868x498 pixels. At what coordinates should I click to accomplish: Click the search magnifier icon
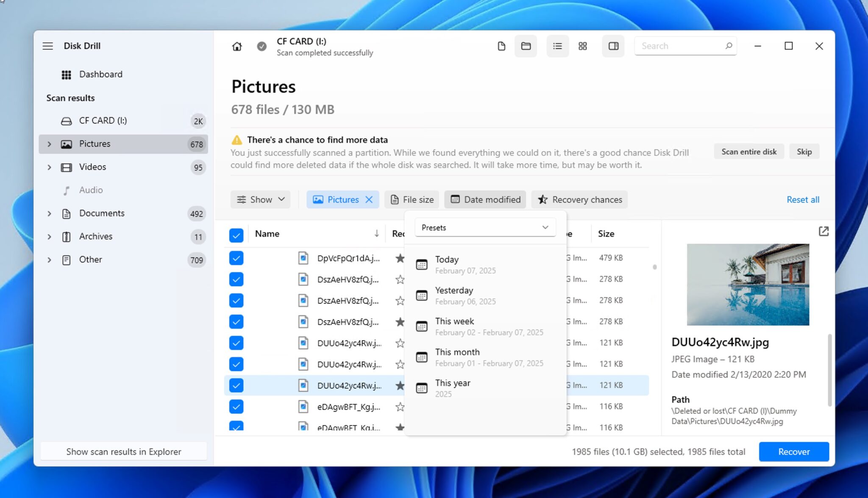point(729,46)
